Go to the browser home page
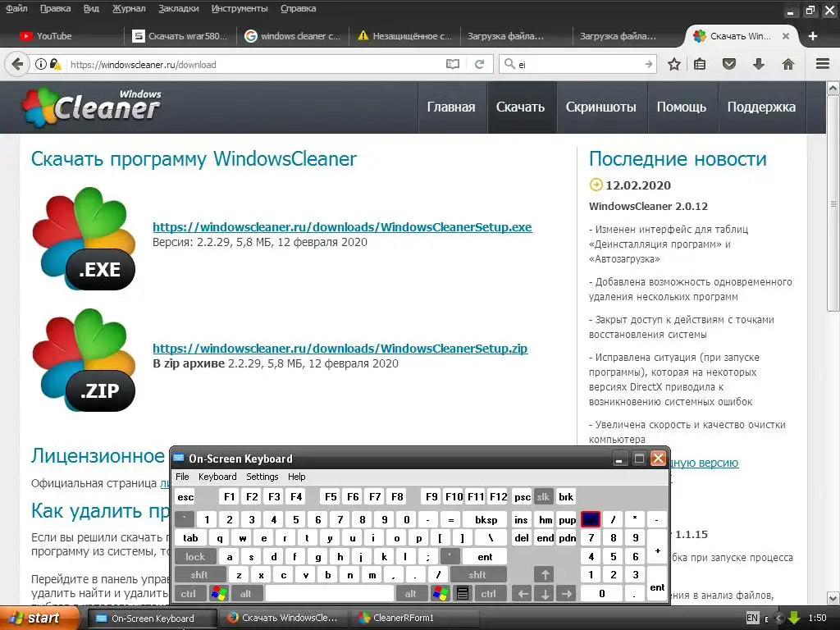The height and width of the screenshot is (630, 840). coord(788,64)
